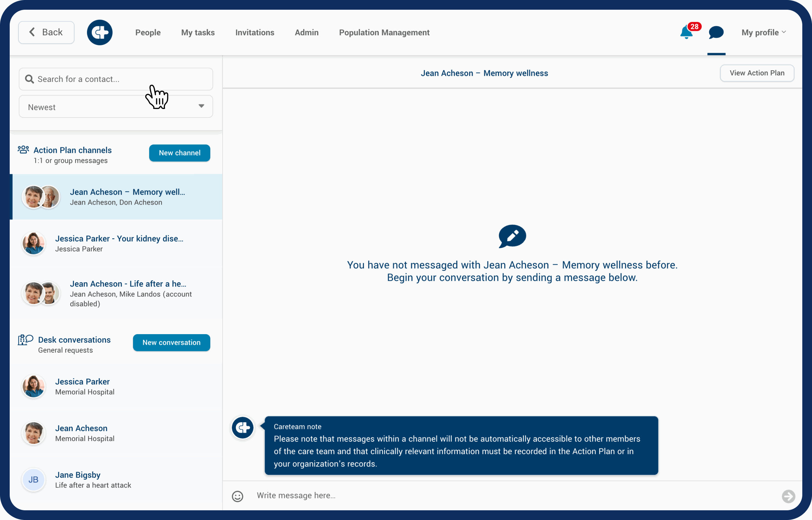The image size is (812, 520).
Task: Click the View Action Plan button
Action: [x=757, y=73]
